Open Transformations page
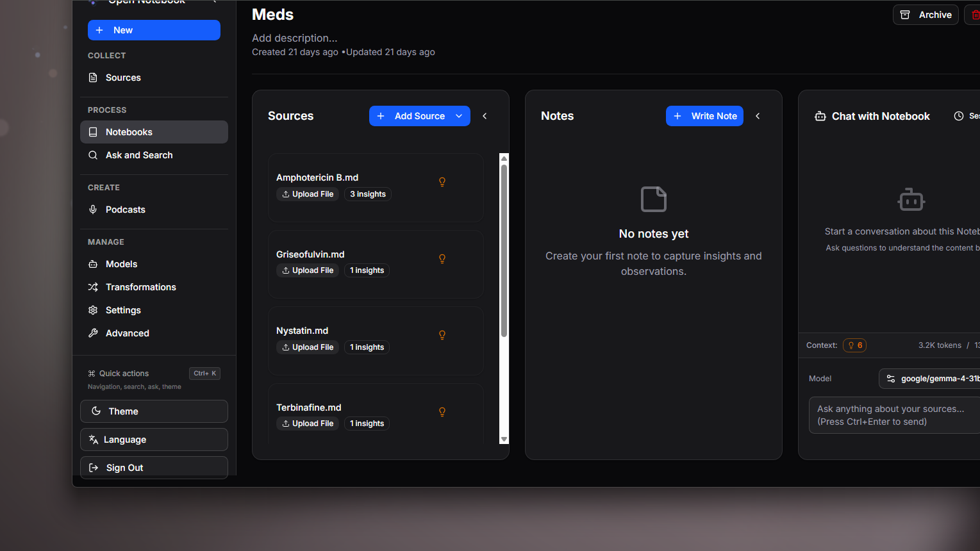980x551 pixels. (154, 287)
